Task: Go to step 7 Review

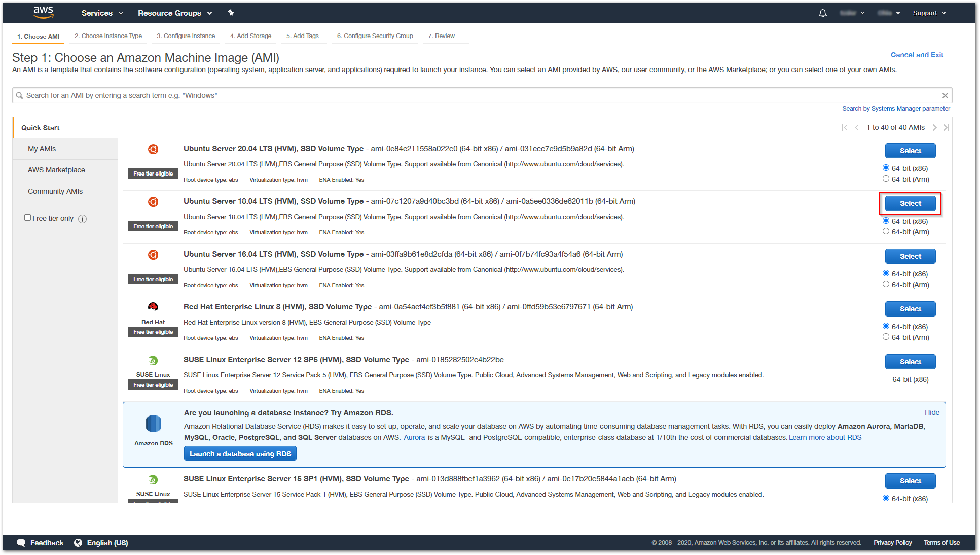Action: (441, 36)
